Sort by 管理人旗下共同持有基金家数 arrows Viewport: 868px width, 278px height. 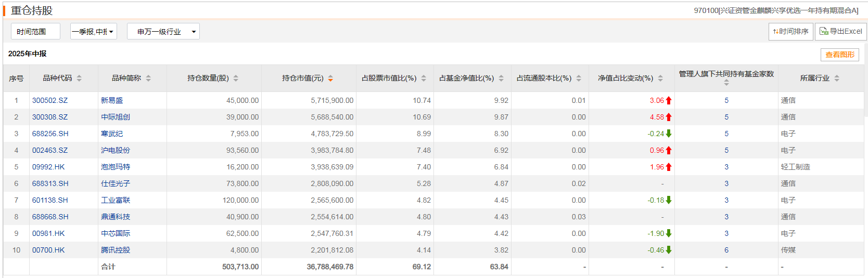(726, 83)
